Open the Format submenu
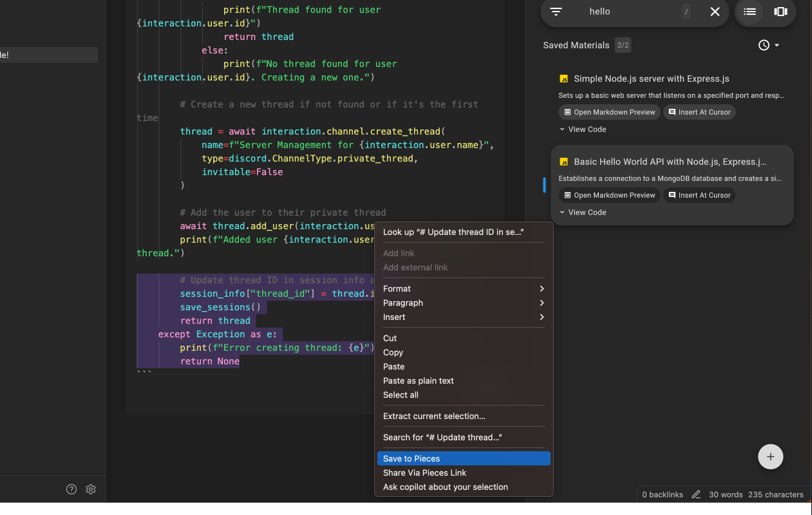The image size is (812, 515). tap(464, 288)
